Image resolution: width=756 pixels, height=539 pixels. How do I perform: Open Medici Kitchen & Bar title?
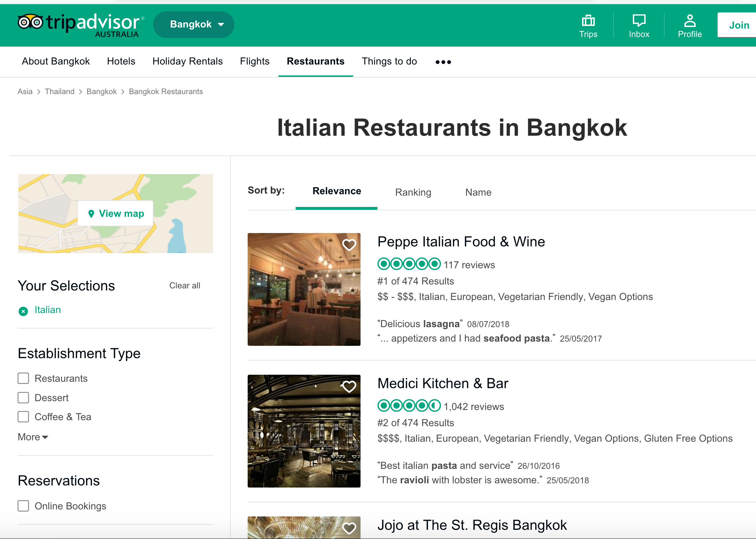pos(443,384)
